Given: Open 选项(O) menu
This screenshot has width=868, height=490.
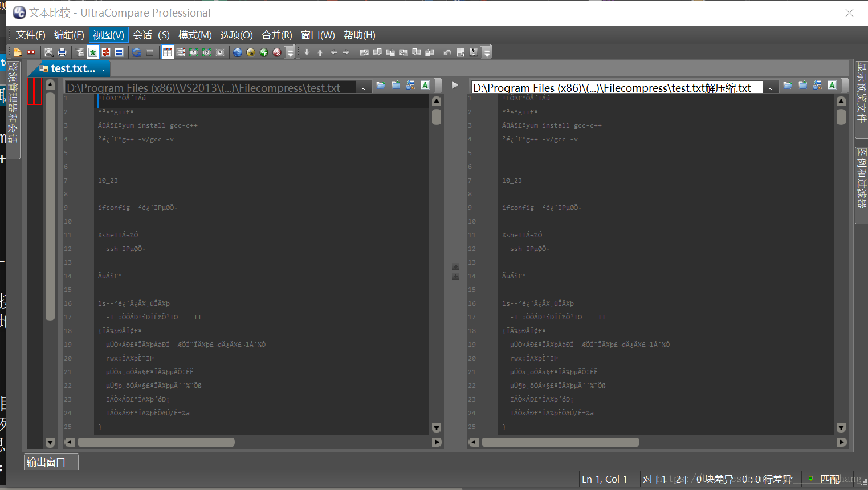Looking at the screenshot, I should tap(237, 35).
